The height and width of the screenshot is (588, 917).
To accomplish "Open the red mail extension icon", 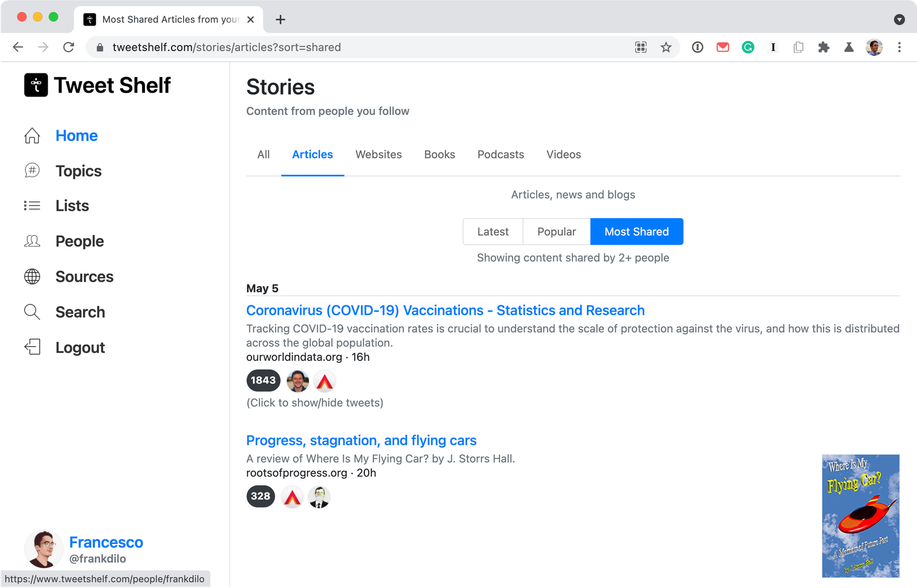I will (x=723, y=47).
